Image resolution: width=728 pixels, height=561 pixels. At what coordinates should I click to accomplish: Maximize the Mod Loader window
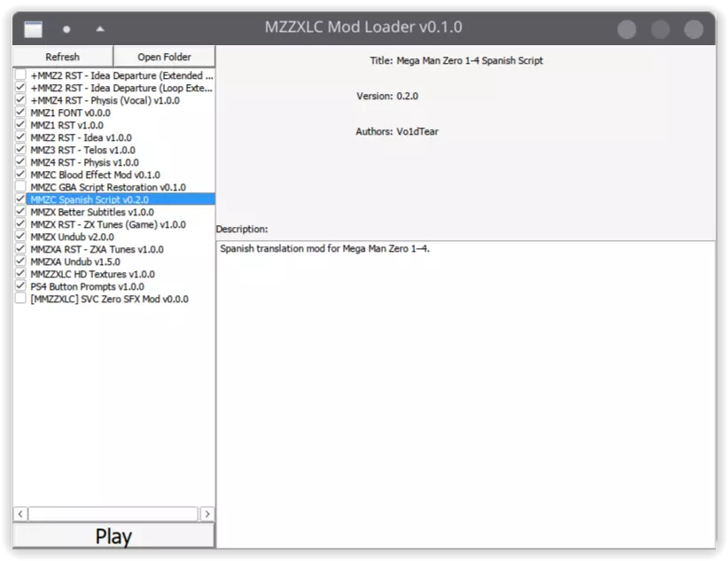pos(660,29)
